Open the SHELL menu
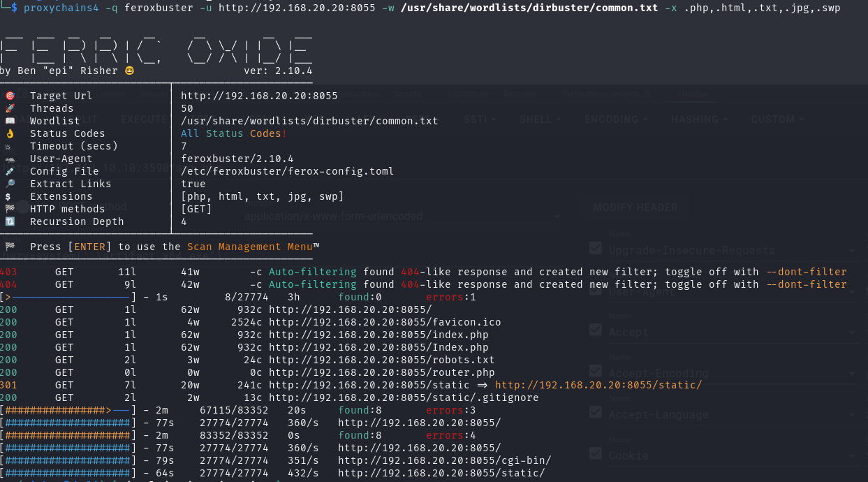Image resolution: width=868 pixels, height=482 pixels. tap(540, 119)
